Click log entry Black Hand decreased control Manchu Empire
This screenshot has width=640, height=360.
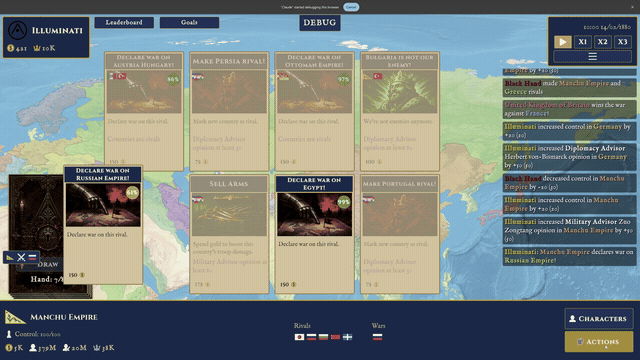click(569, 183)
